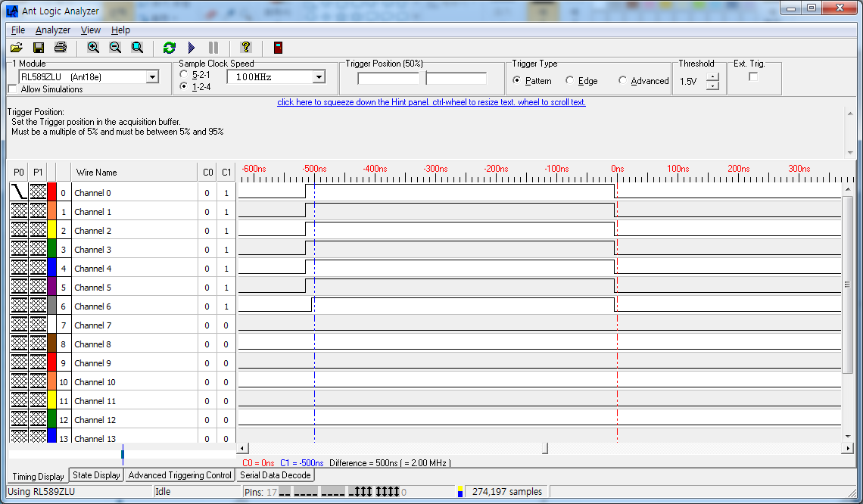Screen dimensions: 863x504
Task: Select the Edge trigger type radio button
Action: (569, 80)
